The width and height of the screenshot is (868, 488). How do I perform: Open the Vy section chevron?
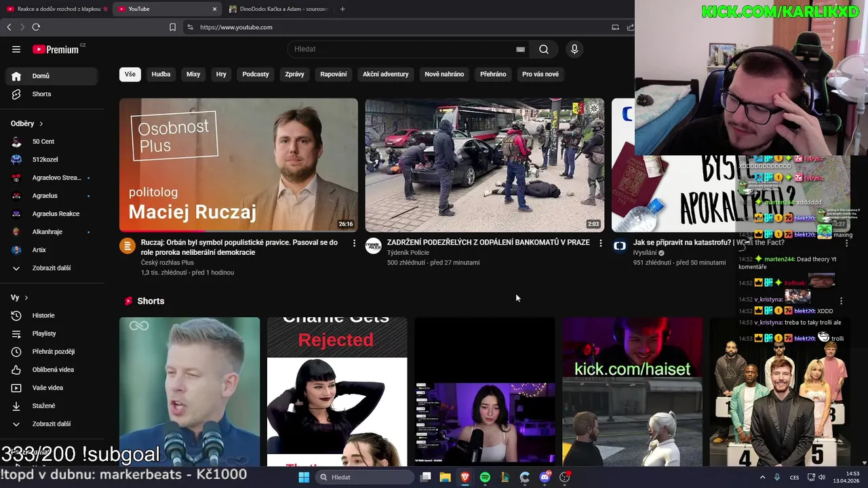click(26, 298)
